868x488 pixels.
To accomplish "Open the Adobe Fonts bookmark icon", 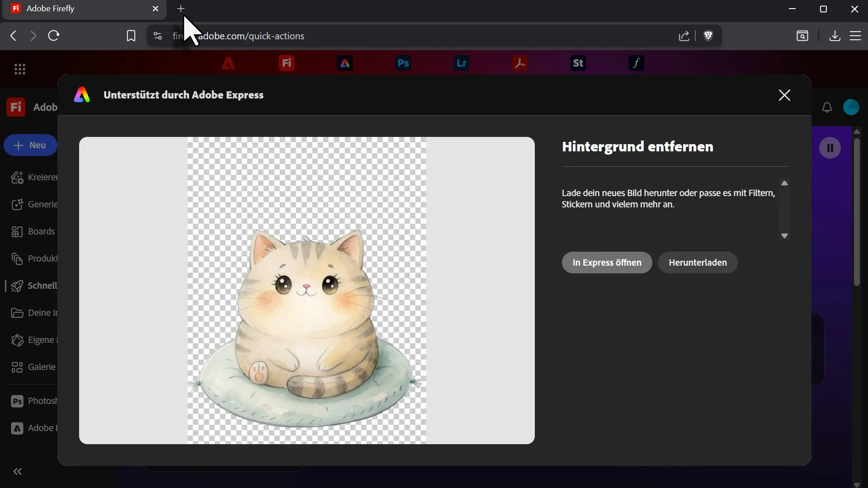I will (x=636, y=63).
